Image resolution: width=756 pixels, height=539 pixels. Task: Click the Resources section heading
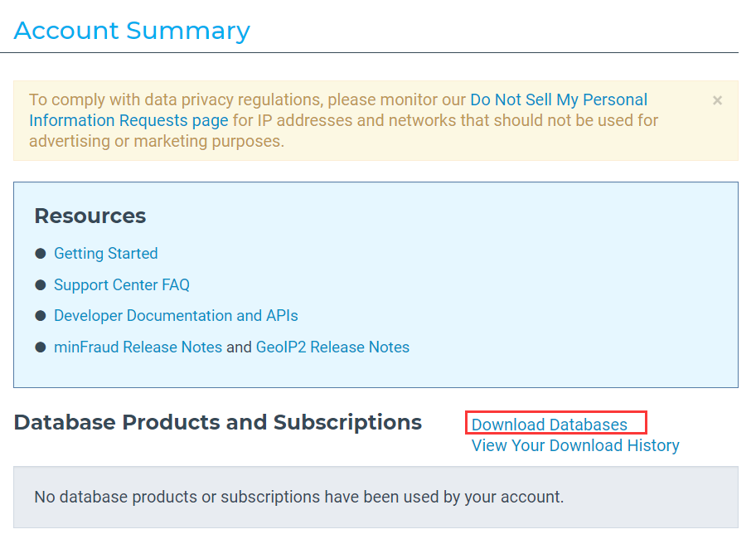point(90,216)
